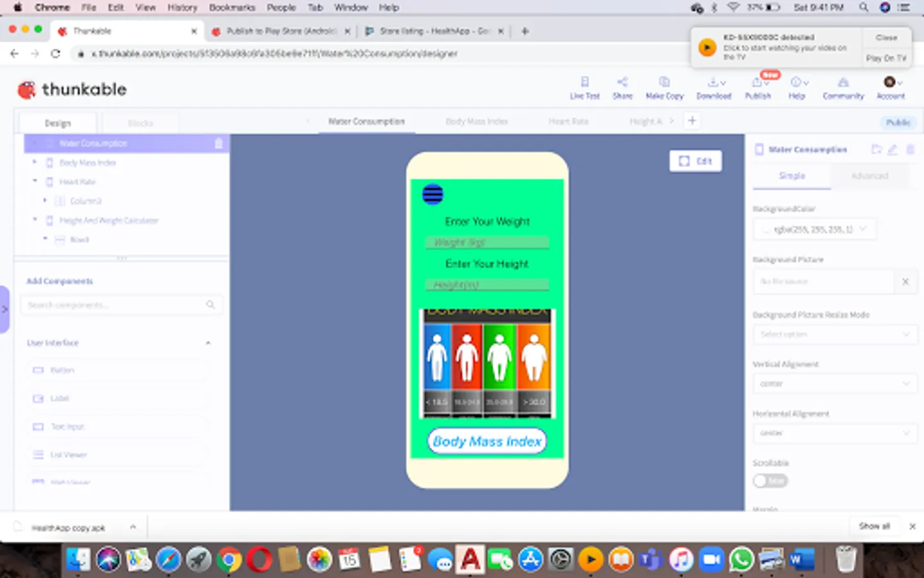The width and height of the screenshot is (924, 578).
Task: Select Column3 in component tree
Action: click(x=85, y=201)
